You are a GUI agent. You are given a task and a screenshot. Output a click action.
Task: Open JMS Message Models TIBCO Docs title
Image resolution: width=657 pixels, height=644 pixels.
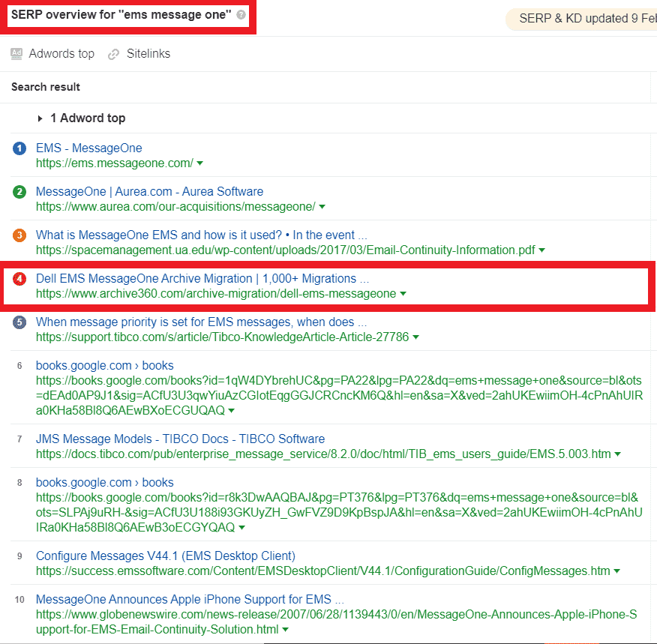click(x=180, y=439)
